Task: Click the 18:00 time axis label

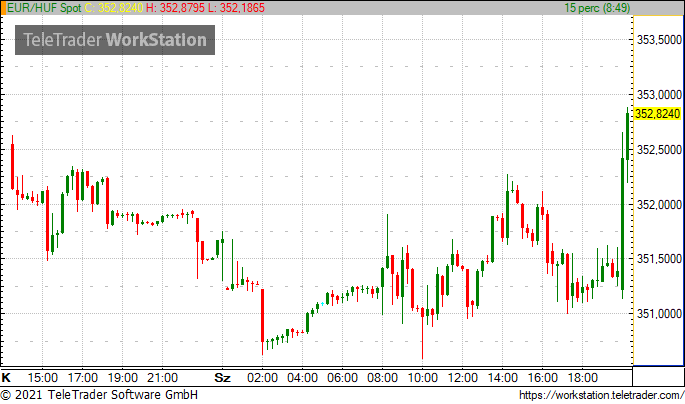Action: [x=583, y=377]
